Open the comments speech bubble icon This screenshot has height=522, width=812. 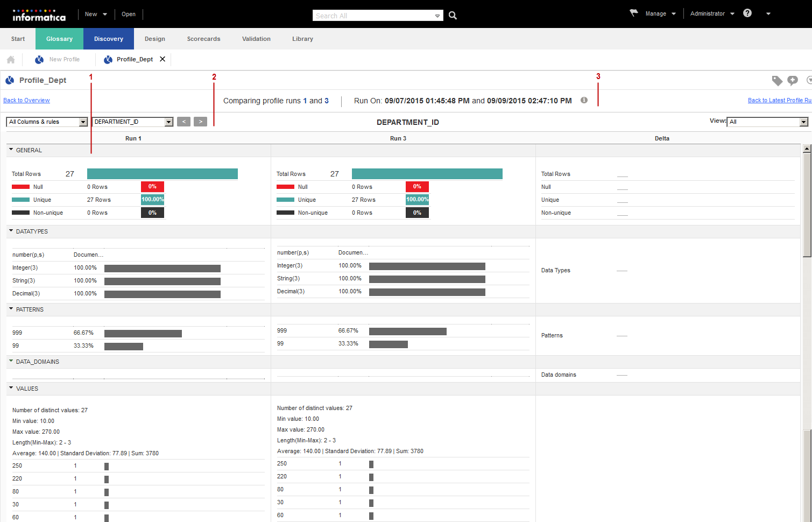click(x=793, y=81)
